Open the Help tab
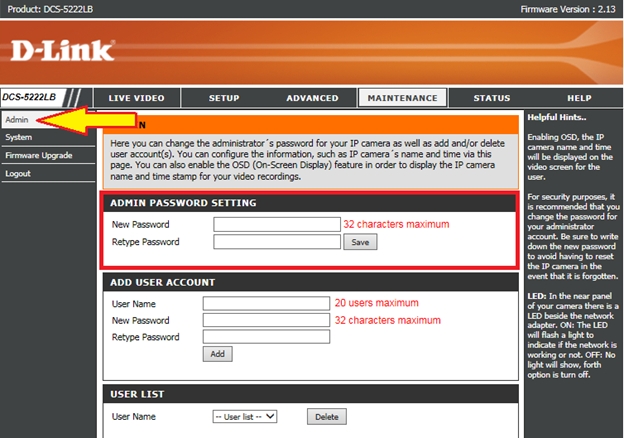The height and width of the screenshot is (438, 624). (x=579, y=98)
